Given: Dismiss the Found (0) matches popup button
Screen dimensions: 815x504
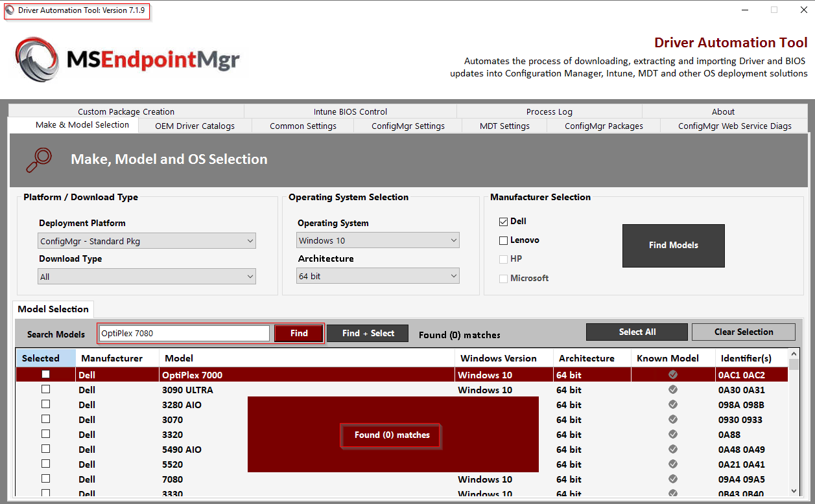Looking at the screenshot, I should click(x=392, y=435).
